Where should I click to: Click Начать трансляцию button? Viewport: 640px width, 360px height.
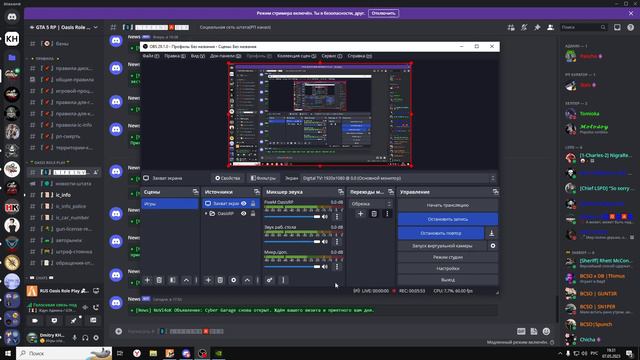click(448, 205)
